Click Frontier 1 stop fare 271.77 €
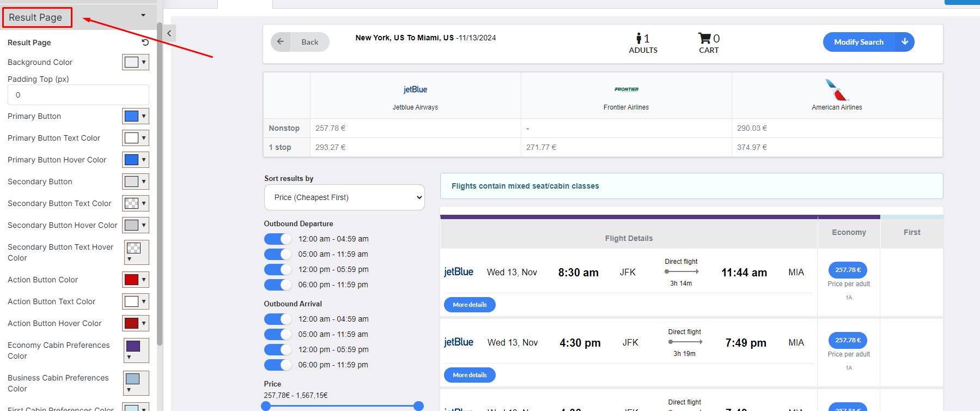This screenshot has height=411, width=980. pyautogui.click(x=541, y=147)
